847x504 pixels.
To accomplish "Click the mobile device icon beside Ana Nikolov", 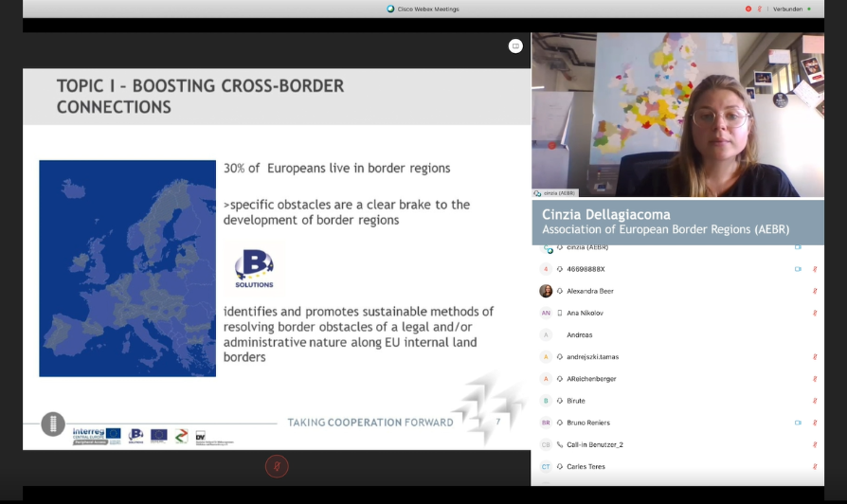I will [x=560, y=313].
